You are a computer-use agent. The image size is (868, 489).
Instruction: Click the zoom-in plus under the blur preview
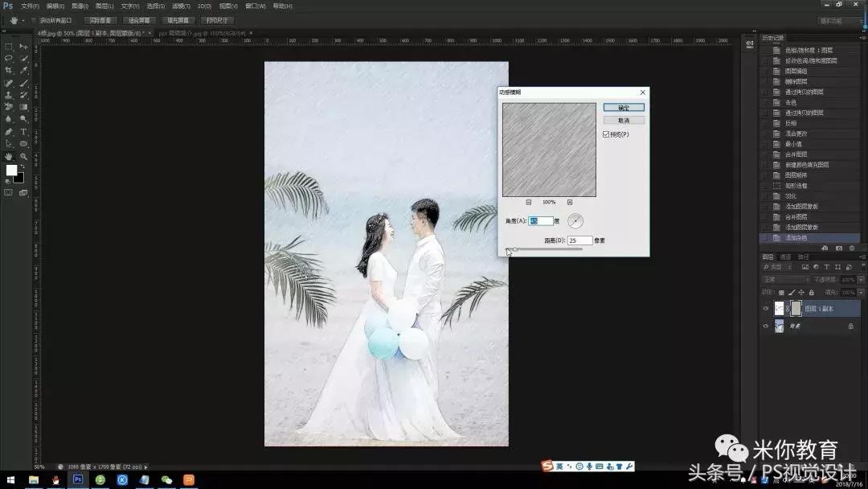tap(570, 202)
